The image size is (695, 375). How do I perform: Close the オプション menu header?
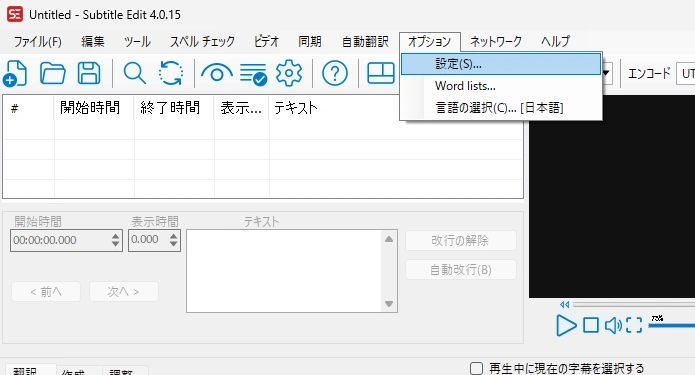click(x=429, y=42)
